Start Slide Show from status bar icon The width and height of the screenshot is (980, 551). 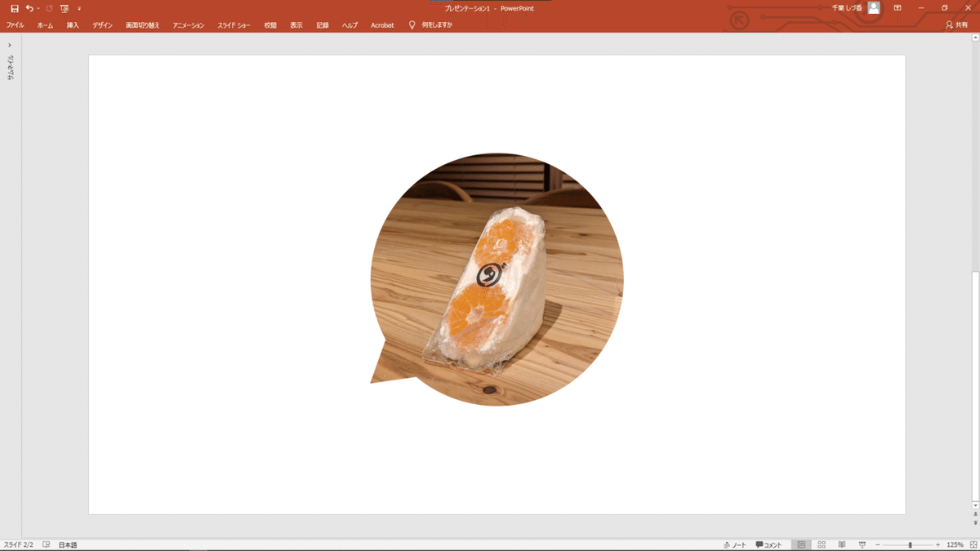862,544
